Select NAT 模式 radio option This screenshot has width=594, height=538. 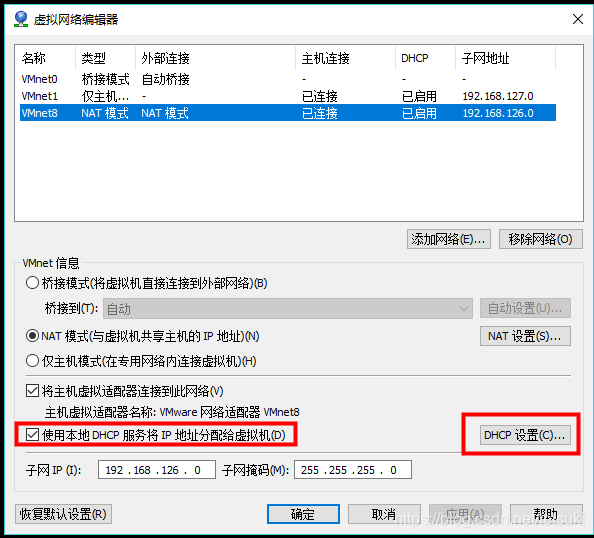coord(32,336)
